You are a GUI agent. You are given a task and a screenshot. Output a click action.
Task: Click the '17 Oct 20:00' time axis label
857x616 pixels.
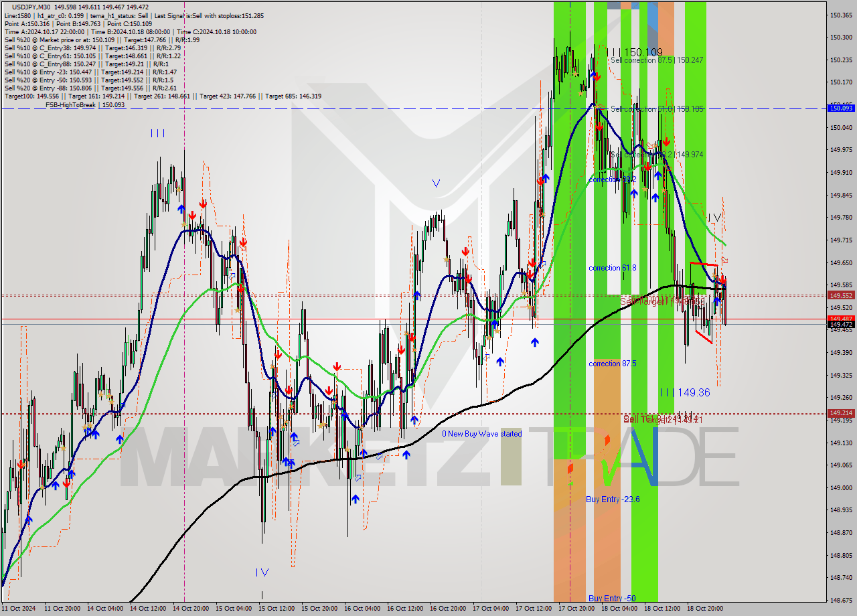point(575,609)
